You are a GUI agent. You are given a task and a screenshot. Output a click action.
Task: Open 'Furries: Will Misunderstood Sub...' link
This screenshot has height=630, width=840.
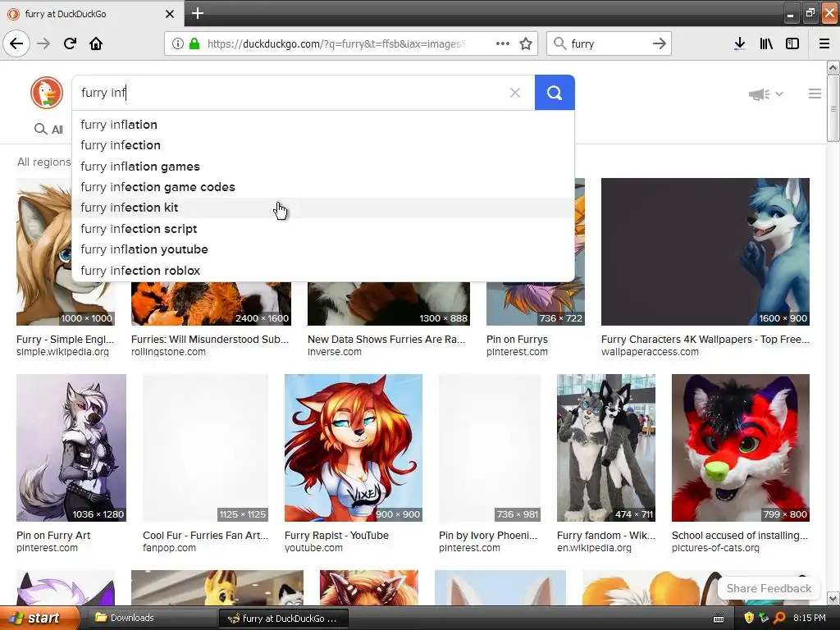coord(210,339)
